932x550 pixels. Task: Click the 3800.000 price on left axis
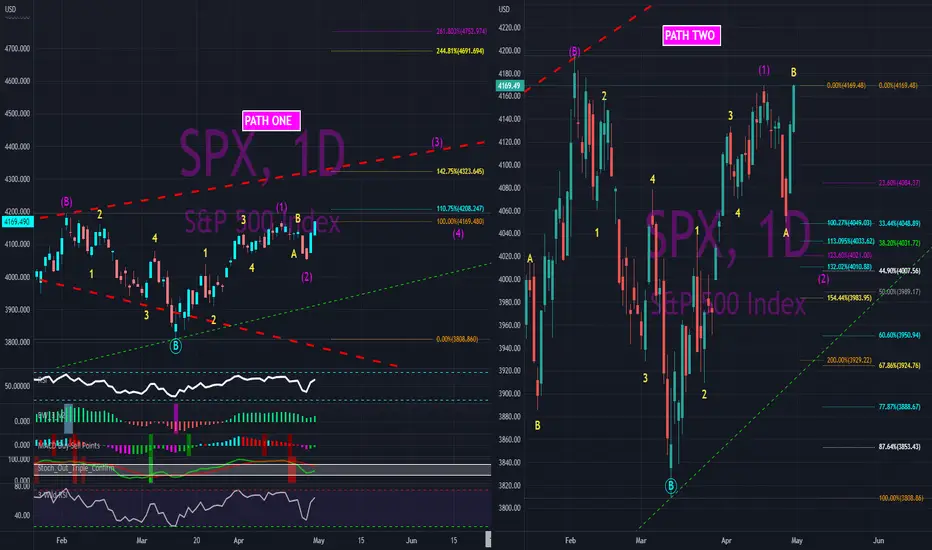pyautogui.click(x=17, y=342)
